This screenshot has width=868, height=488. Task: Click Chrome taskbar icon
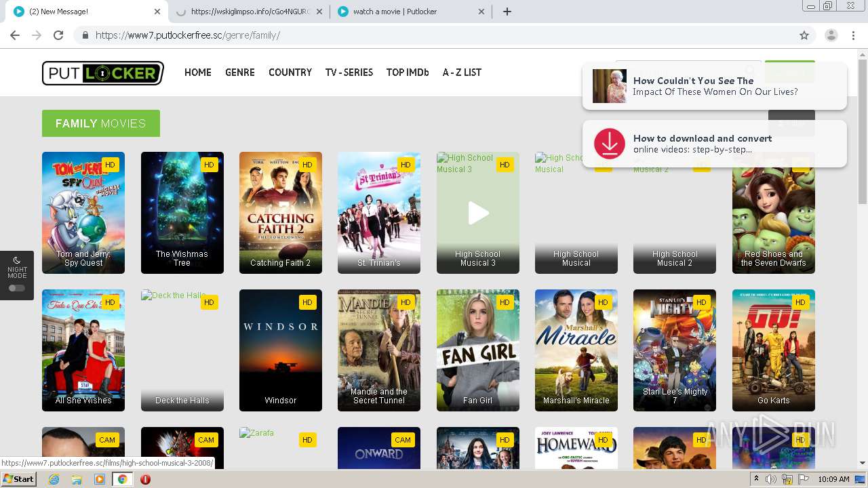click(x=123, y=479)
